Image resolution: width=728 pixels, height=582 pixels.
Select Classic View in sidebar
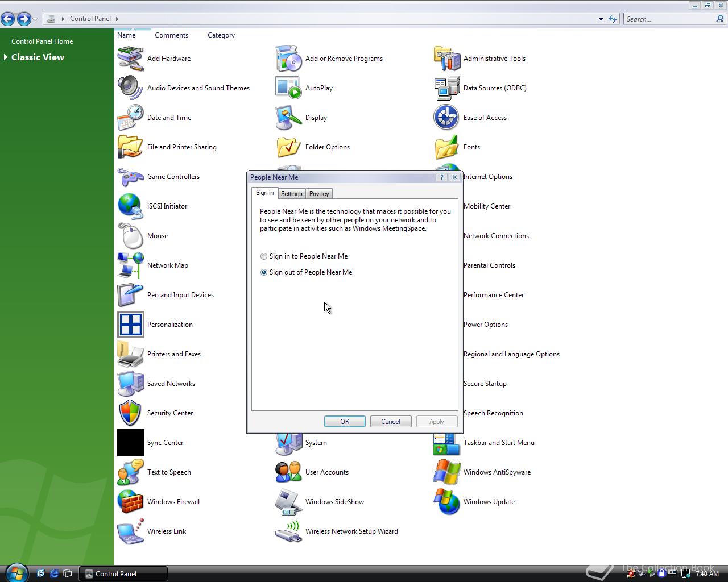[x=38, y=57]
